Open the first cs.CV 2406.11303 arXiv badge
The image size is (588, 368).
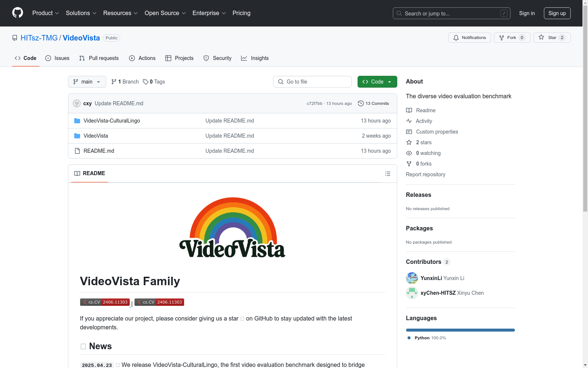click(x=105, y=302)
